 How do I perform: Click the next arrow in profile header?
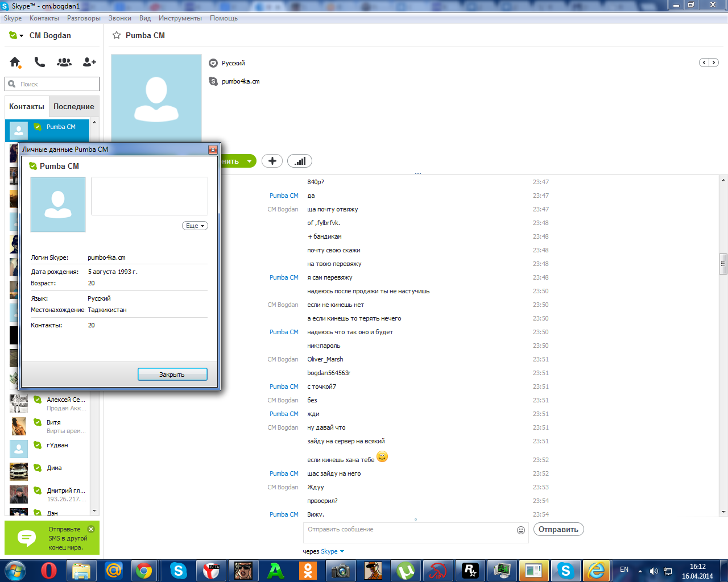click(713, 63)
